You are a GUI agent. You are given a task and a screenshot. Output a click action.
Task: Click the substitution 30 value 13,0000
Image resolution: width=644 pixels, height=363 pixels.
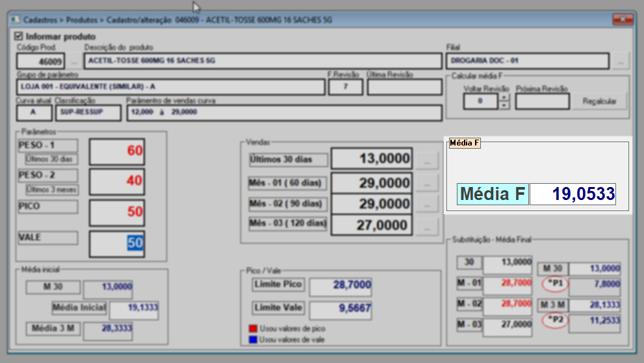coord(508,265)
